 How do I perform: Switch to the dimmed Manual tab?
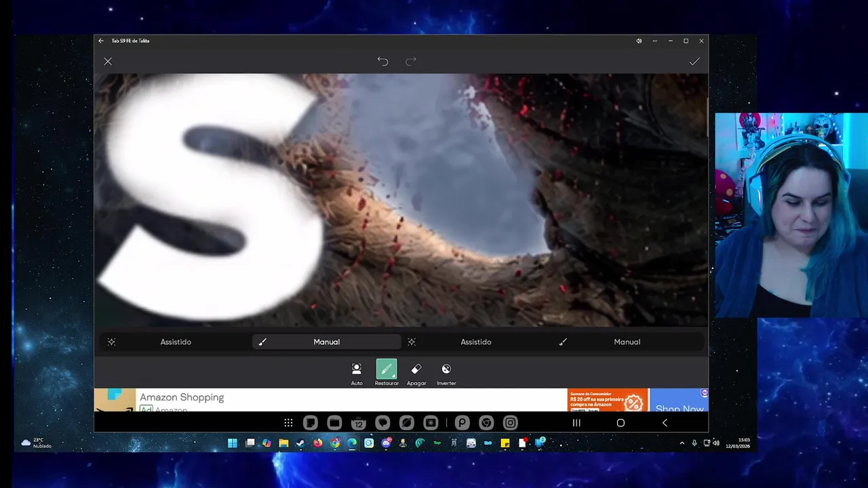point(627,342)
